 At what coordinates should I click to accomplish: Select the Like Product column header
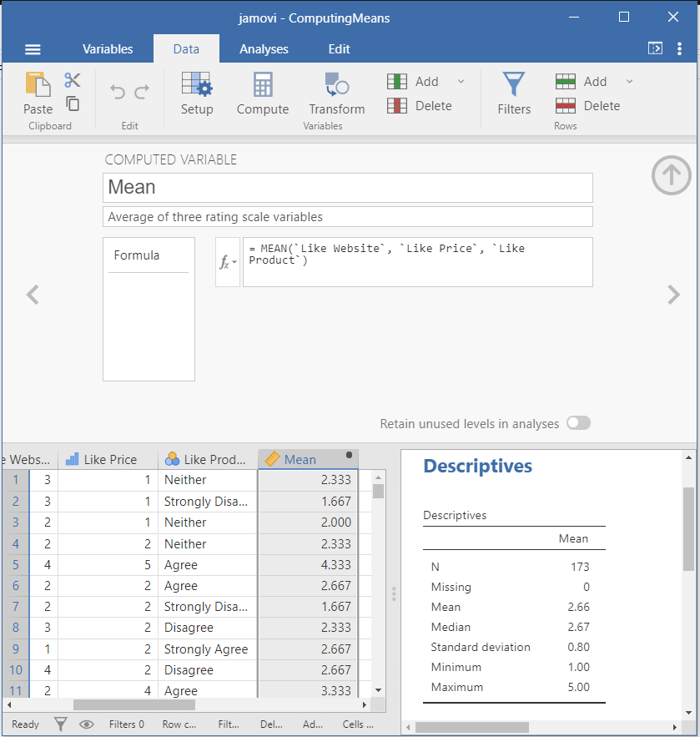pos(208,459)
